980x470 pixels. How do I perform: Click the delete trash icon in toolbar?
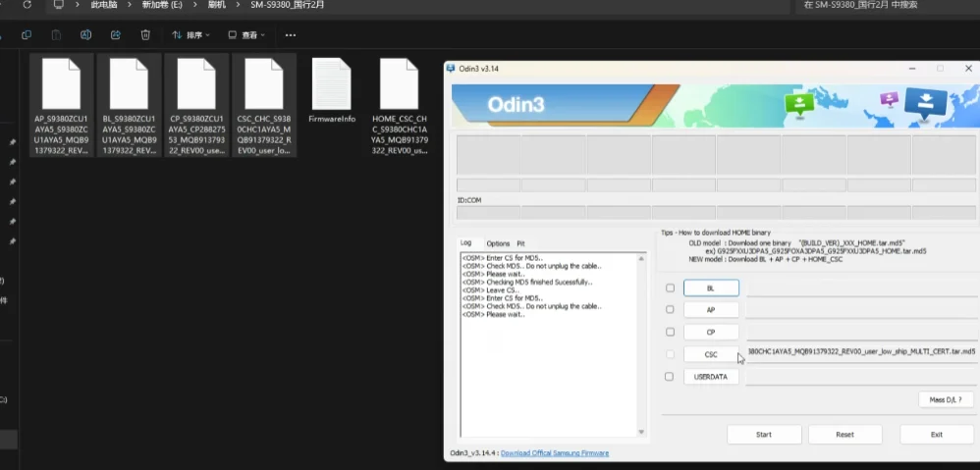145,35
